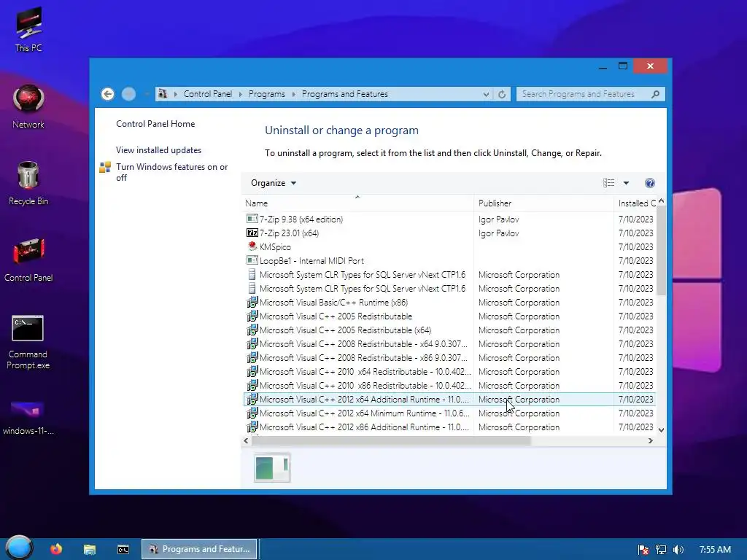Sort list by Name column header
This screenshot has height=560, width=747.
click(x=357, y=203)
